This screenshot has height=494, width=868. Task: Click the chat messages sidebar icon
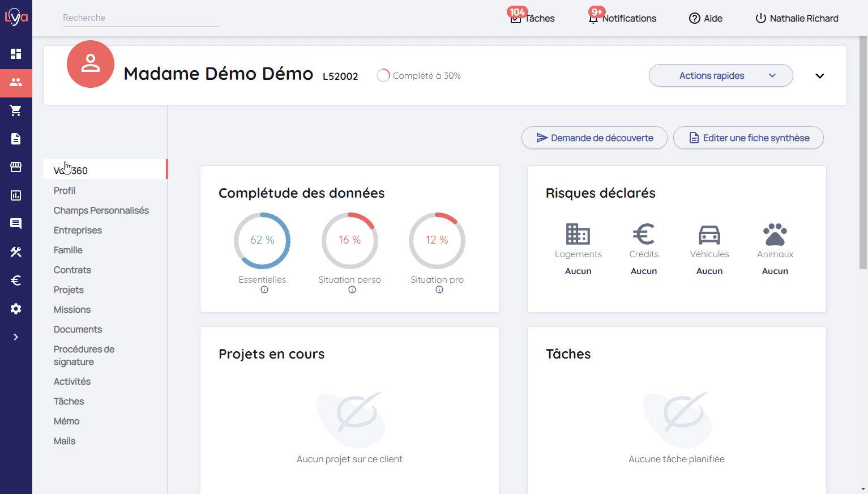coord(16,224)
